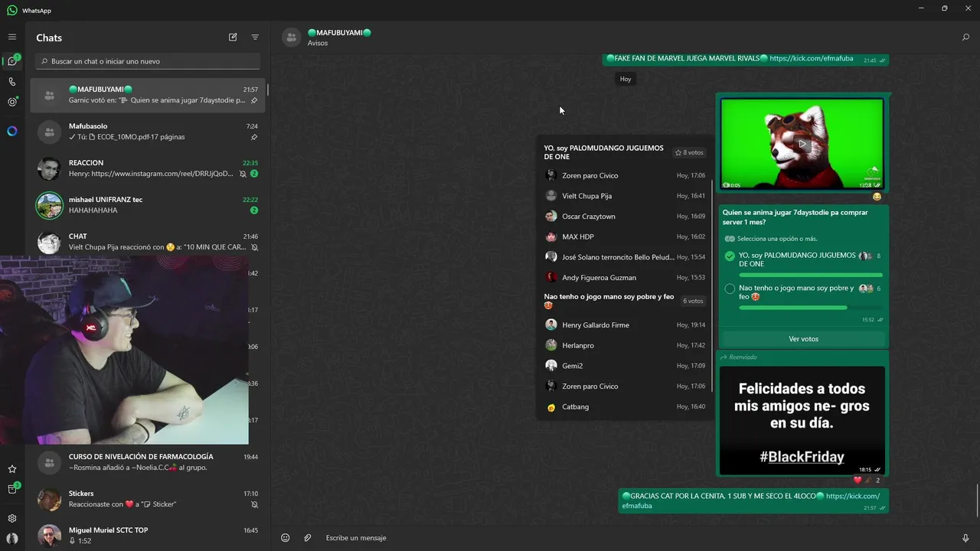Select voter Herlanpro

tap(625, 345)
